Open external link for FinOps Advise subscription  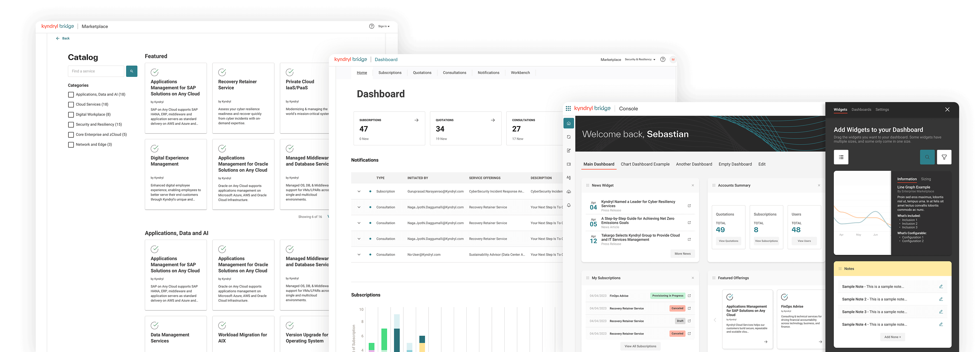(x=689, y=296)
